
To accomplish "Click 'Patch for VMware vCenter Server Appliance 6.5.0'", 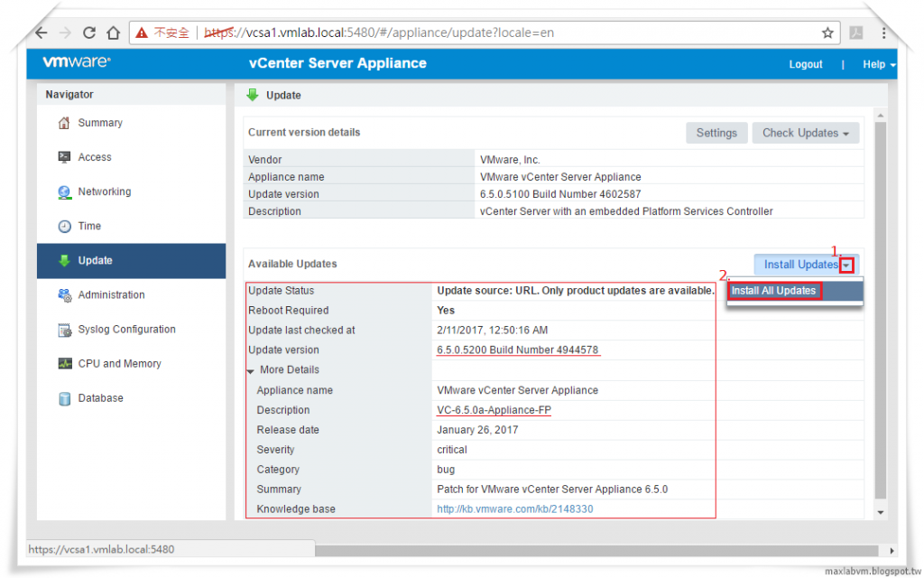I will 552,489.
